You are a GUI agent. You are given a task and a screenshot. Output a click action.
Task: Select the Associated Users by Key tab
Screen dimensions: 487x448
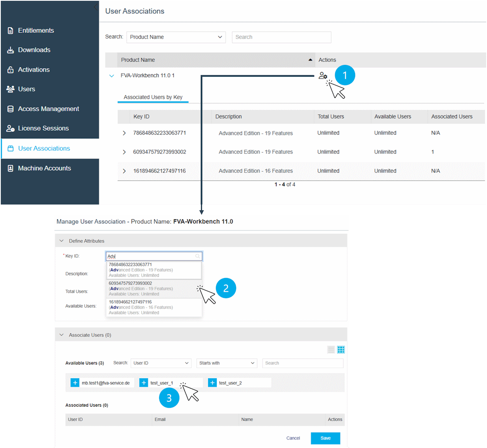(x=153, y=97)
